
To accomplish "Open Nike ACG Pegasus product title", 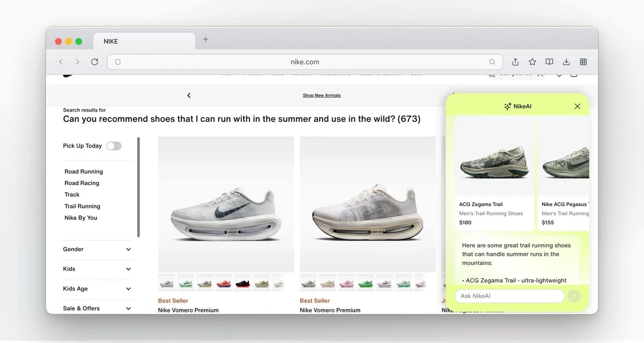I will pyautogui.click(x=565, y=204).
